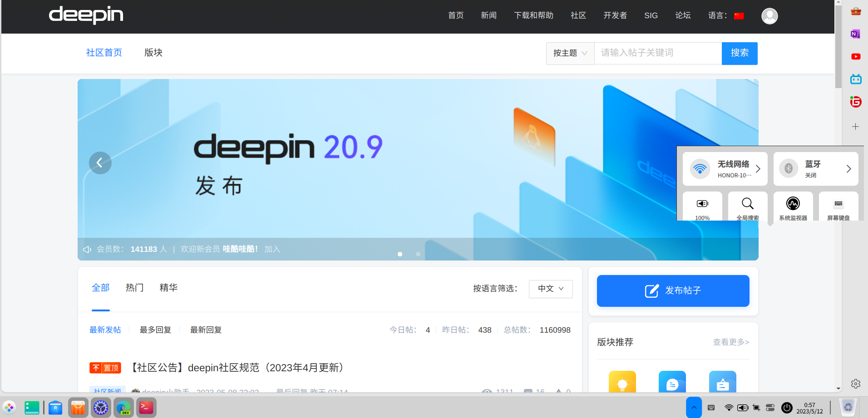Switch to the 社区首页 tab
This screenshot has height=418, width=868.
point(104,53)
